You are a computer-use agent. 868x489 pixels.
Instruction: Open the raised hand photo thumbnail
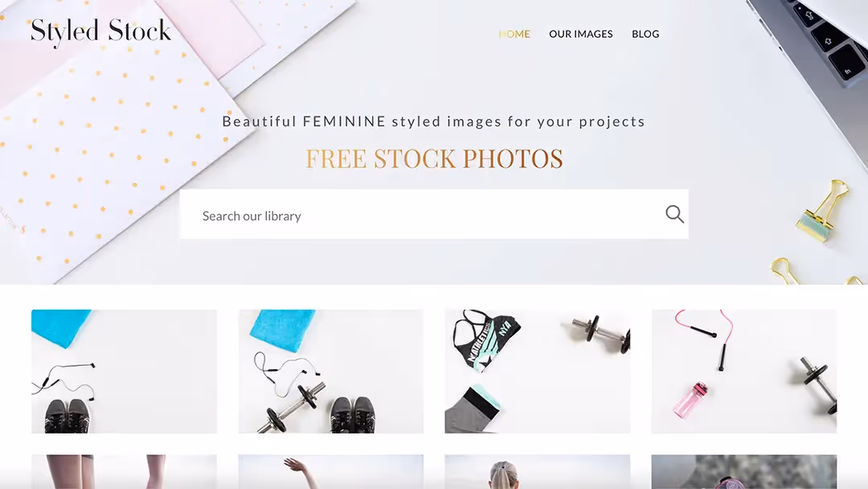click(330, 472)
